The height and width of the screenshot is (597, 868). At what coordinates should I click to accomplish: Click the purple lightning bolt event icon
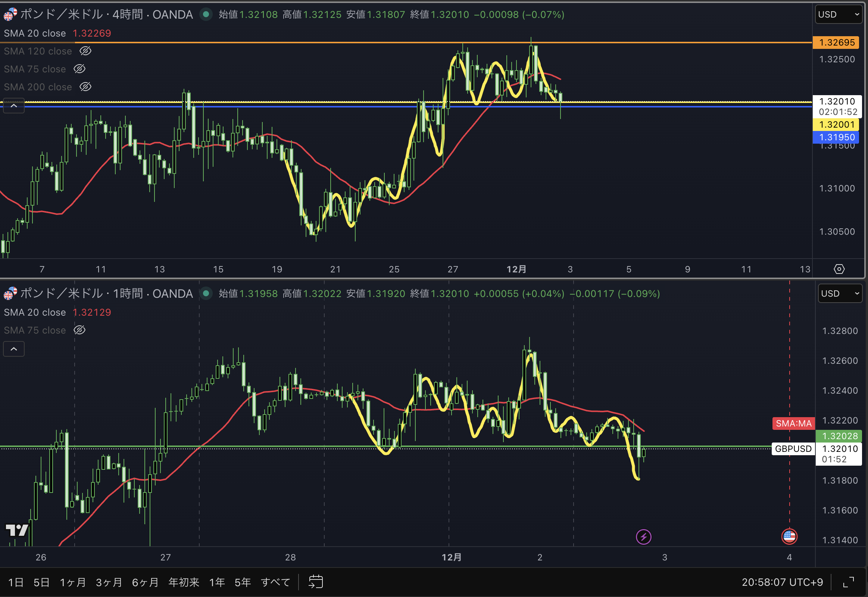pos(643,537)
